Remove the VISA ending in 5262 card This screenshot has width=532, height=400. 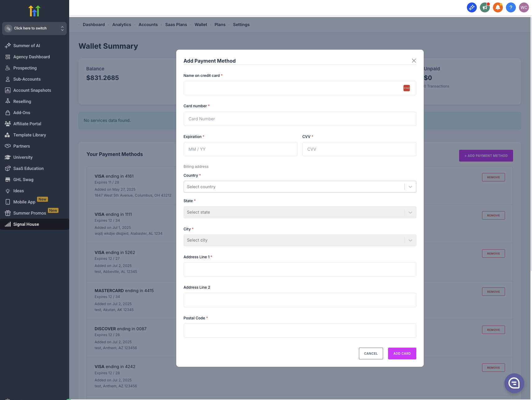click(x=494, y=254)
